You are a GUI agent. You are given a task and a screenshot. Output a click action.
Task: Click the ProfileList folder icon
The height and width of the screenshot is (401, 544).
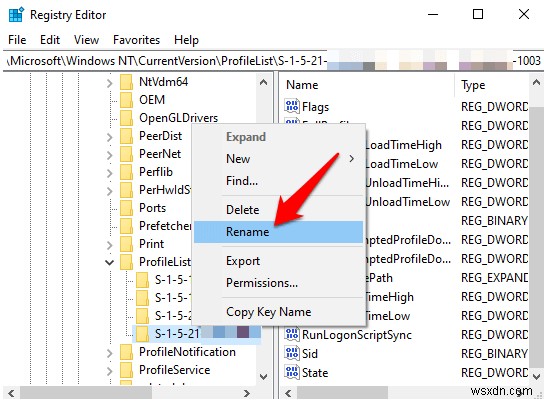126,262
